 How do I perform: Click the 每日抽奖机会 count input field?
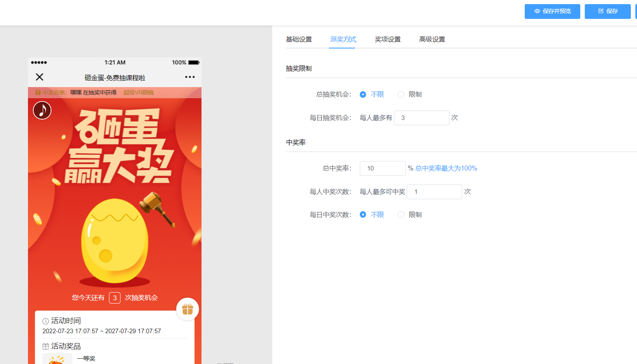coord(422,118)
